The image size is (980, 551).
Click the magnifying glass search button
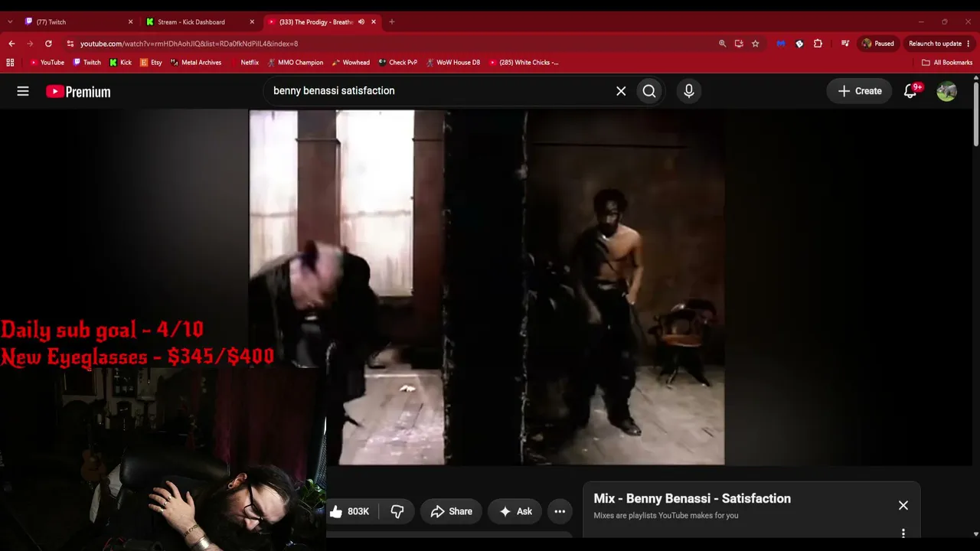pos(649,91)
